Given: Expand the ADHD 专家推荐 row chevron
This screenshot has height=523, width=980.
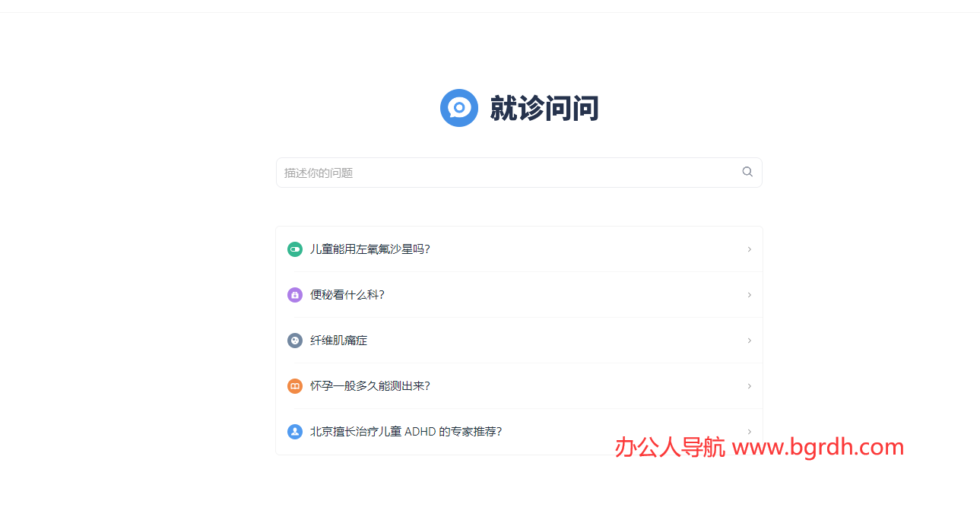Looking at the screenshot, I should tap(749, 431).
